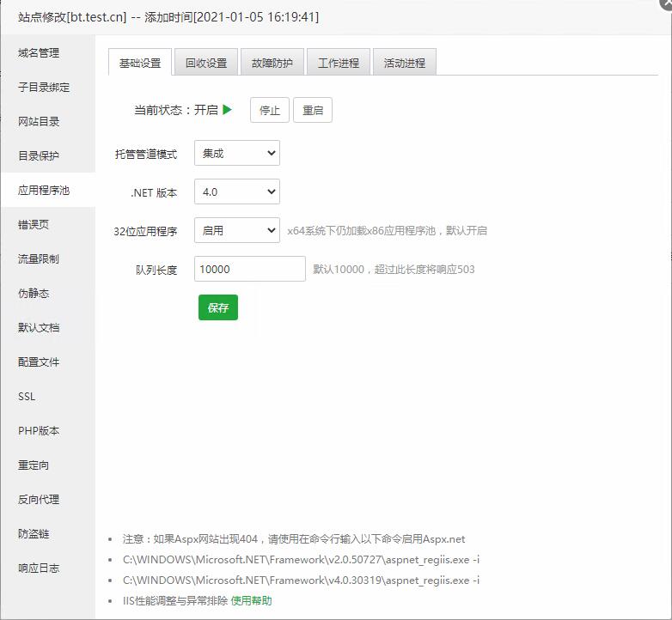This screenshot has width=672, height=620.
Task: Click the v2.0.50727 aspnet_regiis command text
Action: [301, 560]
